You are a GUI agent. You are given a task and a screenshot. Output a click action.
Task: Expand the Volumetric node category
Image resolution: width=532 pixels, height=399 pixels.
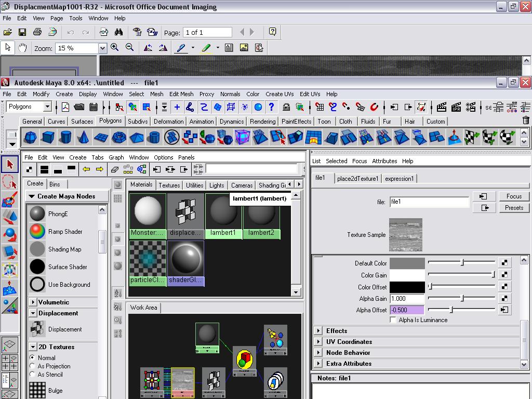click(33, 302)
